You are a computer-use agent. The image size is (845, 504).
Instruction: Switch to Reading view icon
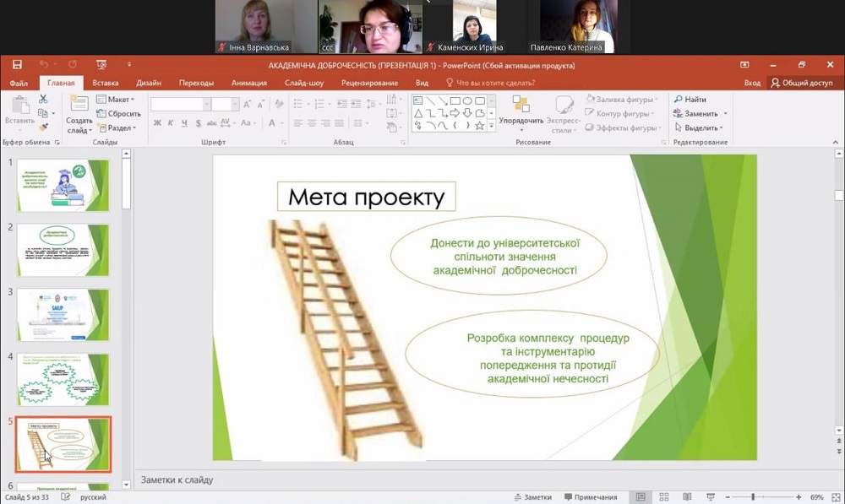687,497
